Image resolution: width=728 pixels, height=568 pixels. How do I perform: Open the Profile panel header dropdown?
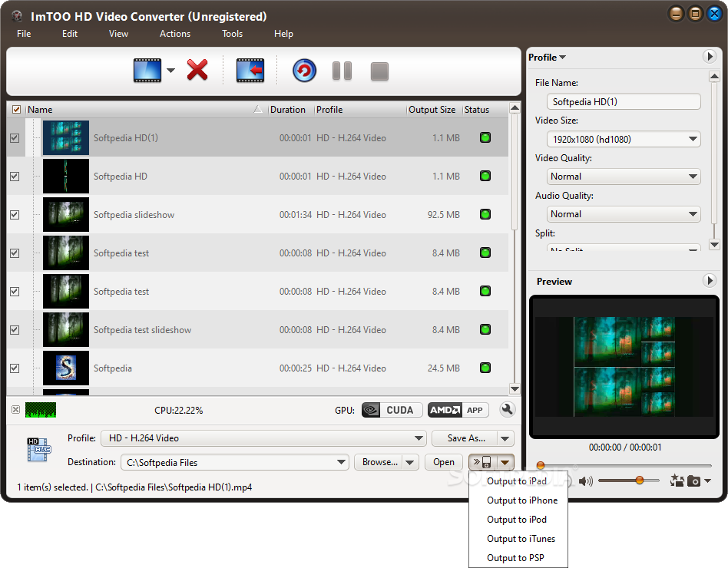point(547,57)
